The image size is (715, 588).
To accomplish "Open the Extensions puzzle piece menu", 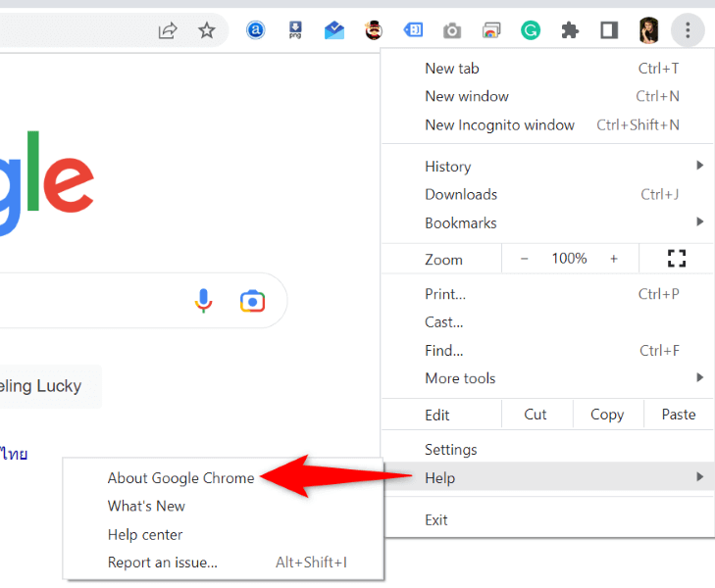I will pos(570,30).
